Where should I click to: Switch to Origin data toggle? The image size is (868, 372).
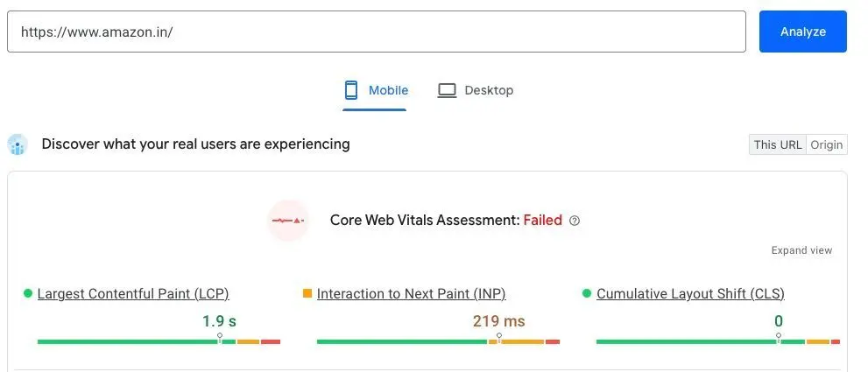pos(827,144)
